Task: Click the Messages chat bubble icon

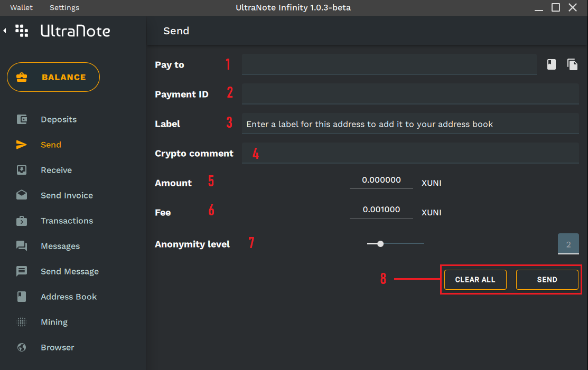Action: [x=22, y=246]
